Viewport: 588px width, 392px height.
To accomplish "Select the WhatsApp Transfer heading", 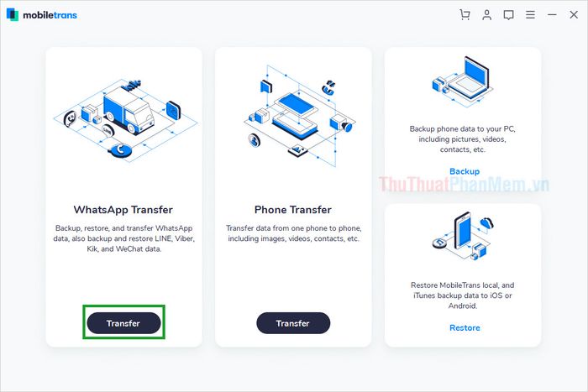I will [123, 210].
